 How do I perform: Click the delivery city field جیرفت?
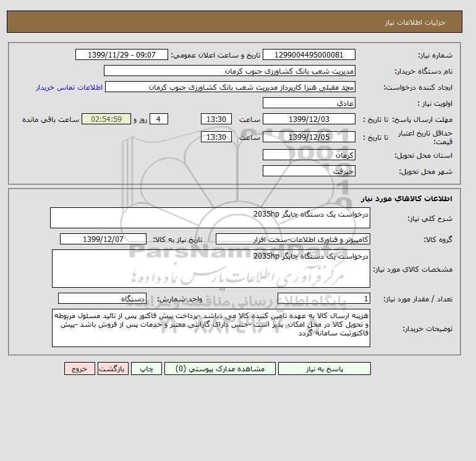[x=308, y=171]
